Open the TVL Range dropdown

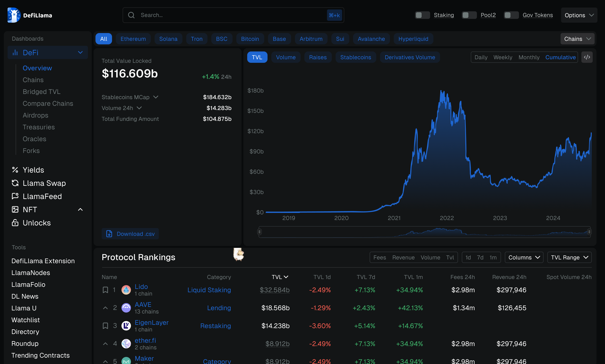pos(569,258)
